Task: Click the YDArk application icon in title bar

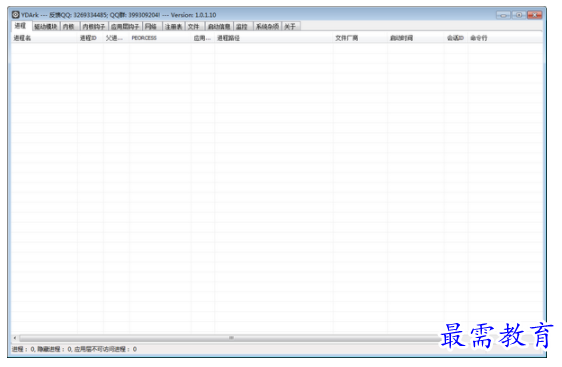Action: tap(15, 15)
